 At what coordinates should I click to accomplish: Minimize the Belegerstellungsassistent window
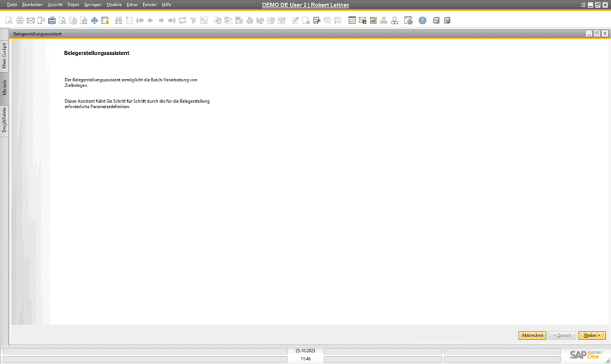(x=589, y=34)
